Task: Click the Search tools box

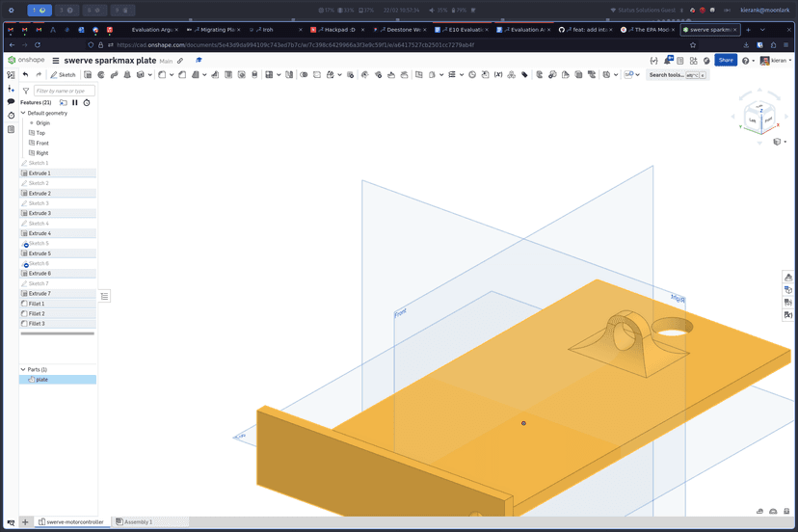Action: pos(666,75)
